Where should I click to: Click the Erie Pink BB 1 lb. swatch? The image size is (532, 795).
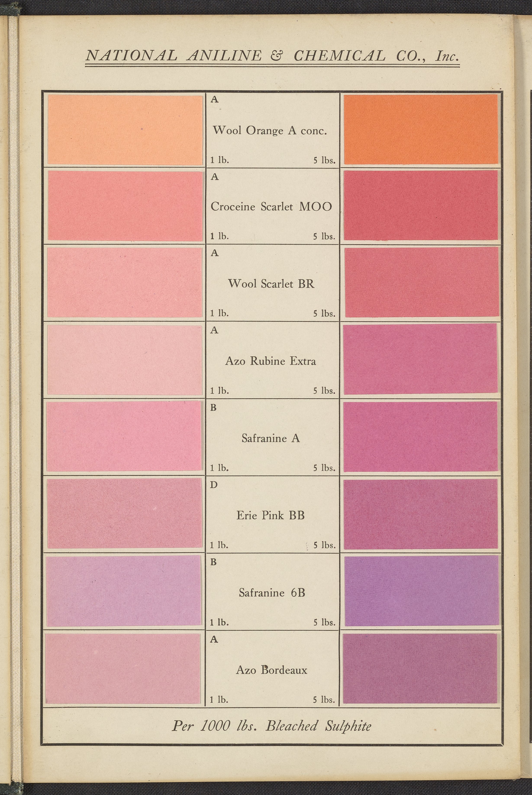pos(124,513)
